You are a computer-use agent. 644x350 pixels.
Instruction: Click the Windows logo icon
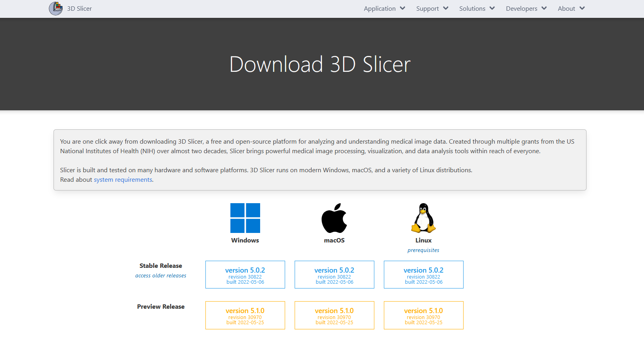click(245, 218)
